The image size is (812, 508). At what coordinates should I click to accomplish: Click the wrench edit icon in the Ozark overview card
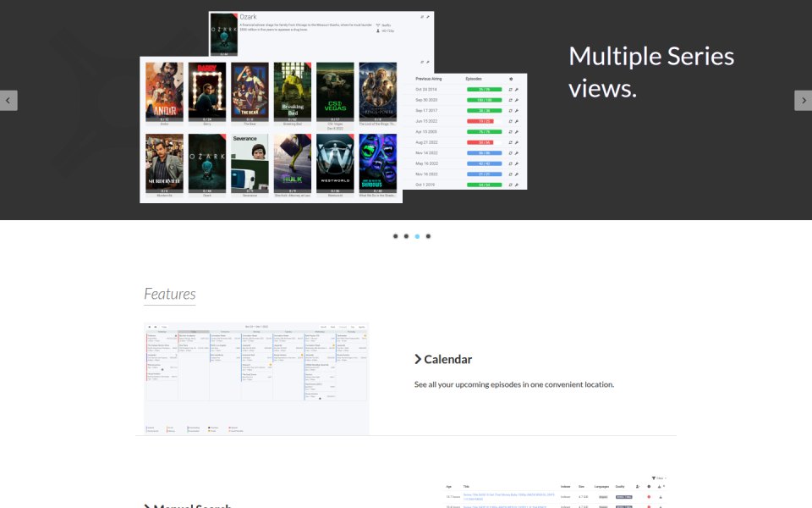(428, 17)
